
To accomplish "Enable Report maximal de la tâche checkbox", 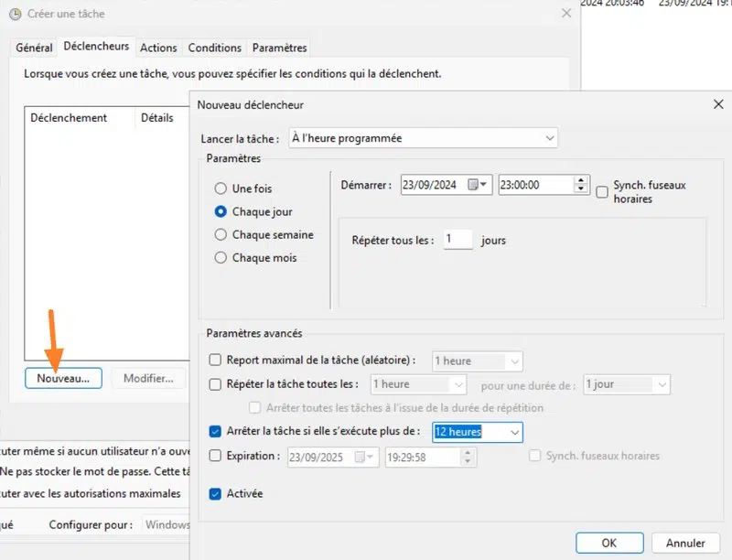I will point(216,361).
